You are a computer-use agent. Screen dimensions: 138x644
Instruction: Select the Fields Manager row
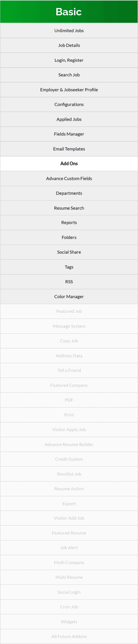[x=69, y=134]
